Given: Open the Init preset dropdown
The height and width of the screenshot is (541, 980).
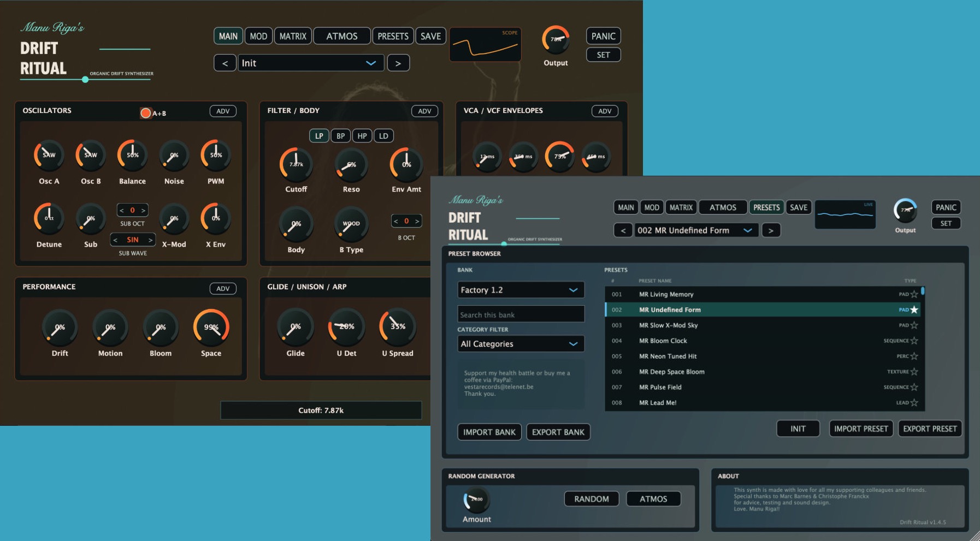Looking at the screenshot, I should (x=311, y=63).
